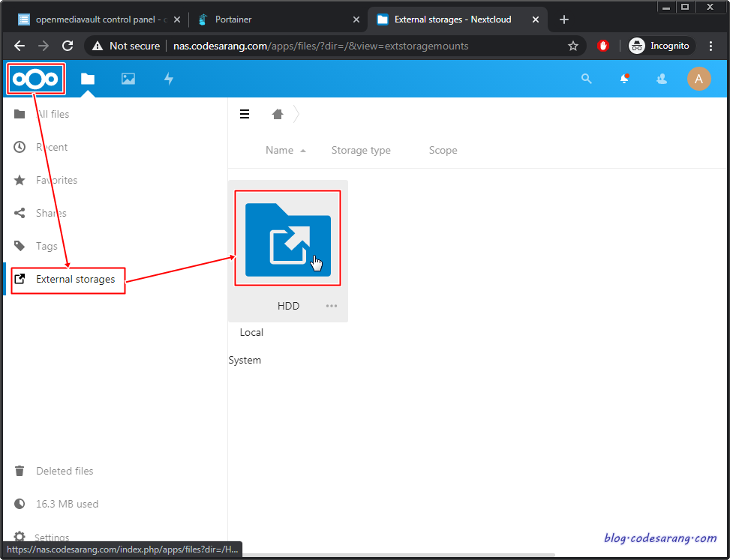Sort by Scope column header
Screen dimensions: 730x560
pos(443,150)
